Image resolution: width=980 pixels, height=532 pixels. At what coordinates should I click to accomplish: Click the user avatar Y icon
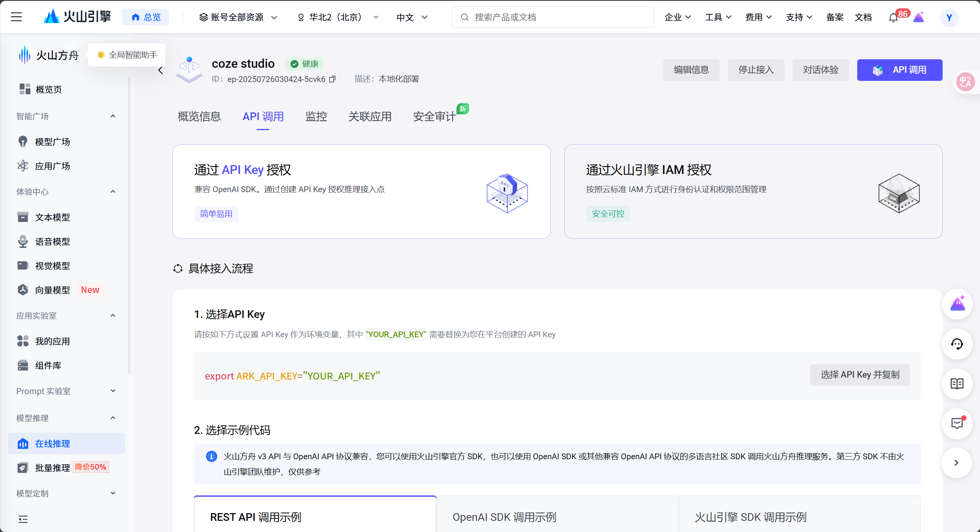coord(949,18)
